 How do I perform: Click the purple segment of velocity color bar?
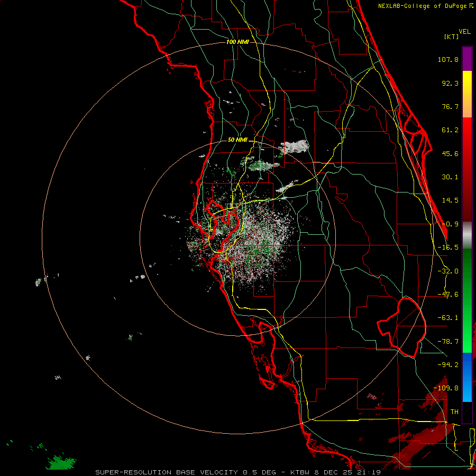point(467,59)
